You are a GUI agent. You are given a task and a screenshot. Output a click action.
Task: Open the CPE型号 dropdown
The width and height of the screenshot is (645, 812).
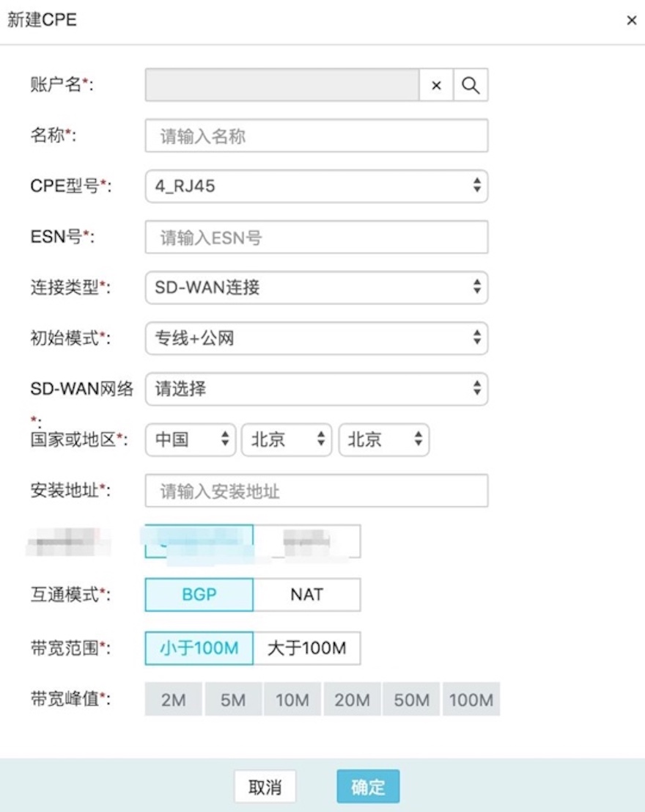pyautogui.click(x=316, y=186)
